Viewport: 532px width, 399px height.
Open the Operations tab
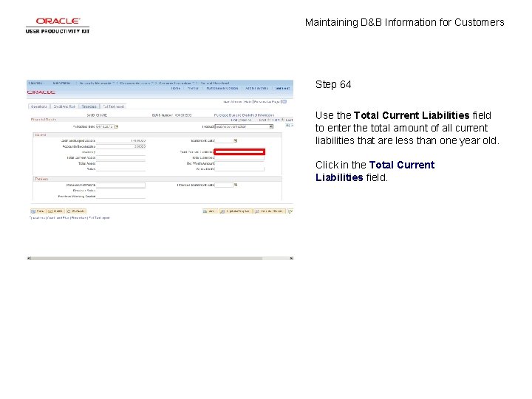click(39, 106)
